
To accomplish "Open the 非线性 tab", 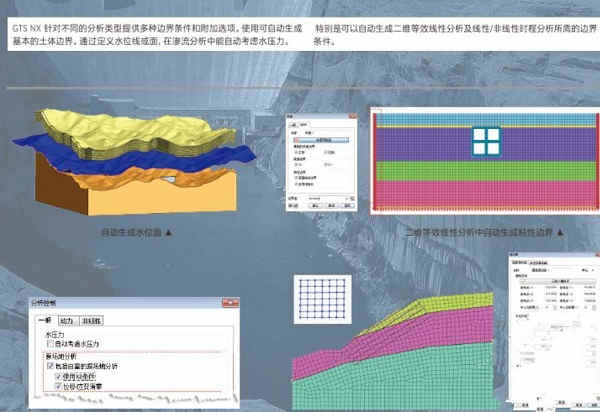I will [x=91, y=321].
